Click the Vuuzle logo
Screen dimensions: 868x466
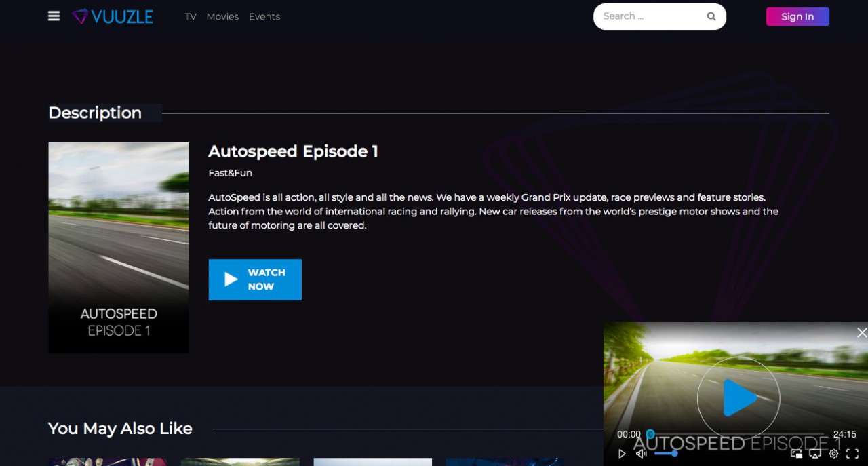[x=113, y=16]
